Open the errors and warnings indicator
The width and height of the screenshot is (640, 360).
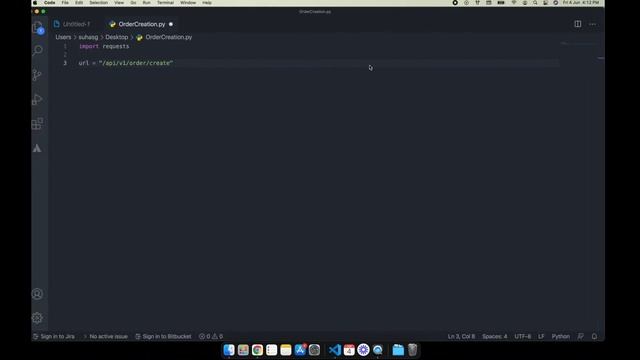tap(211, 336)
